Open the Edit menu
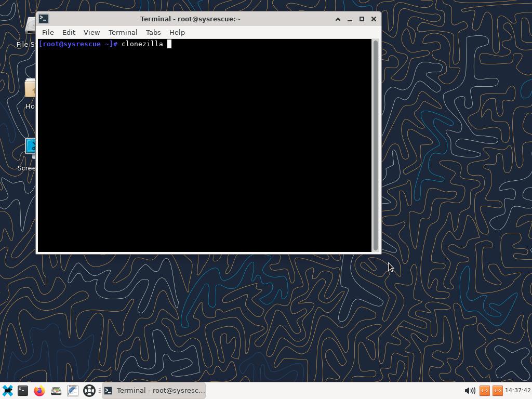The width and height of the screenshot is (532, 399). click(x=69, y=32)
